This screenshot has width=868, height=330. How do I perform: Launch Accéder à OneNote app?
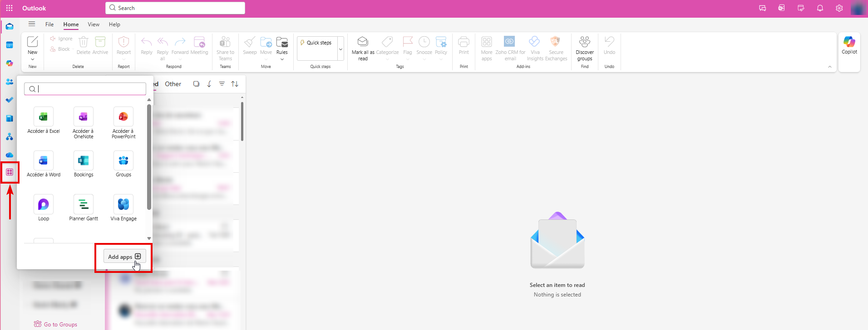point(84,123)
